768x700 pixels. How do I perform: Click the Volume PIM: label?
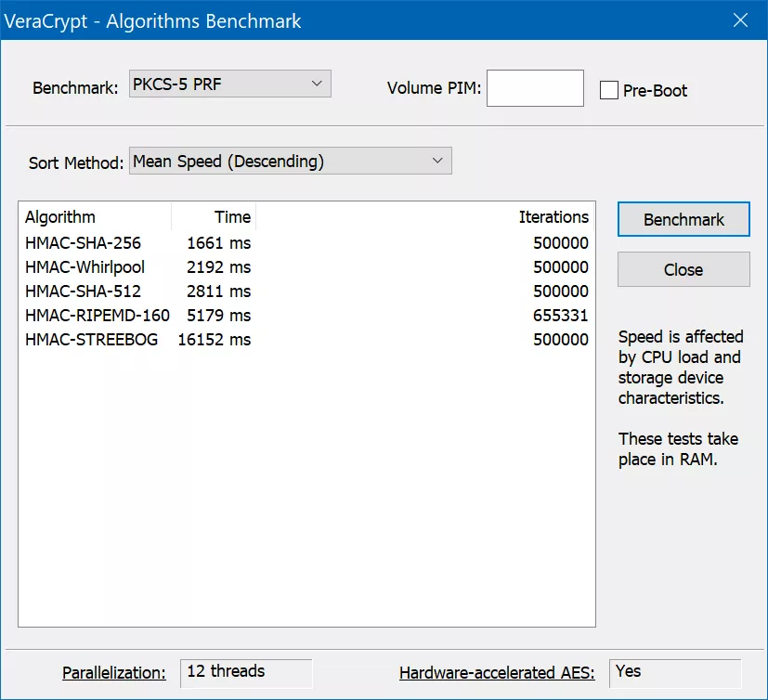pos(434,88)
